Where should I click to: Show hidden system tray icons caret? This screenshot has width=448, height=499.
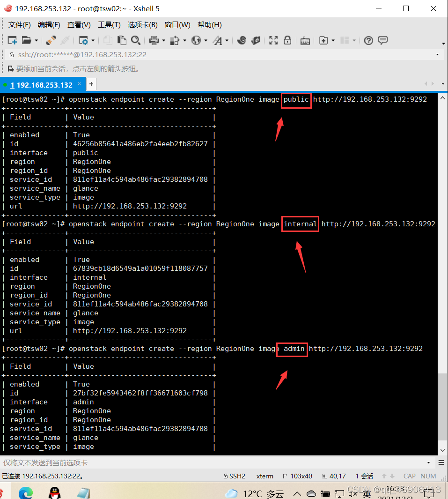297,494
